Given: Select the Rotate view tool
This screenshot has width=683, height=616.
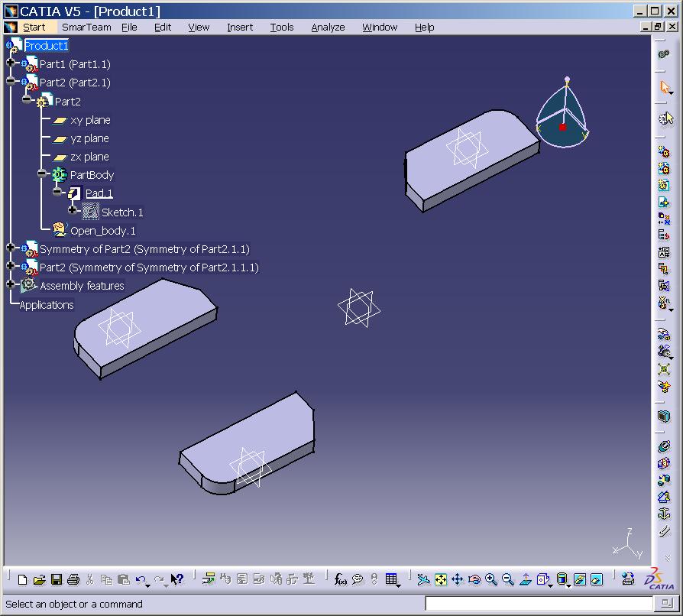Looking at the screenshot, I should click(474, 579).
